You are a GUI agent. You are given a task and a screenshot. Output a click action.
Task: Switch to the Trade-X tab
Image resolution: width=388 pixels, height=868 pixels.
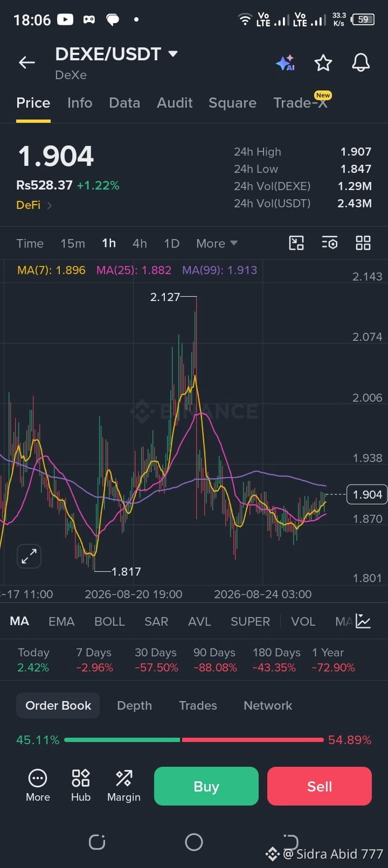coord(300,103)
